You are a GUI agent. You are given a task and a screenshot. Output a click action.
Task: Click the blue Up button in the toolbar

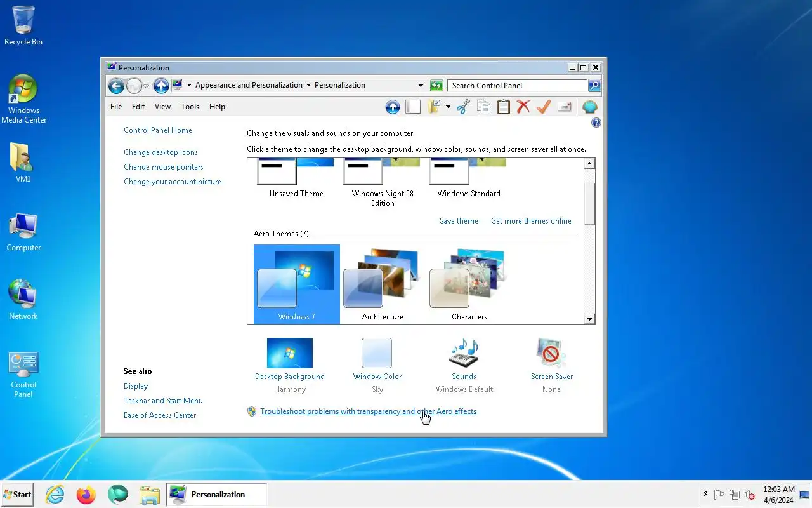point(393,107)
